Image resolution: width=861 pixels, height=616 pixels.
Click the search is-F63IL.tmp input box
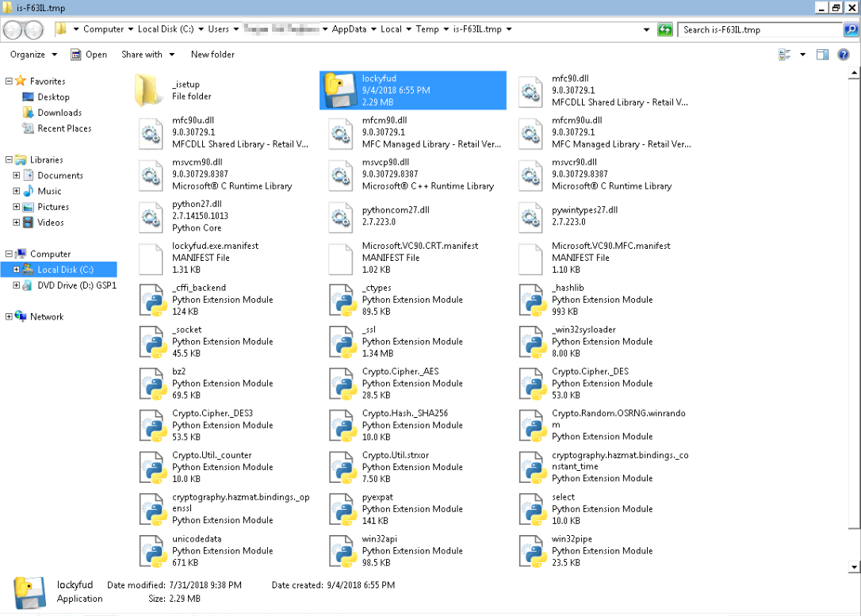(757, 29)
